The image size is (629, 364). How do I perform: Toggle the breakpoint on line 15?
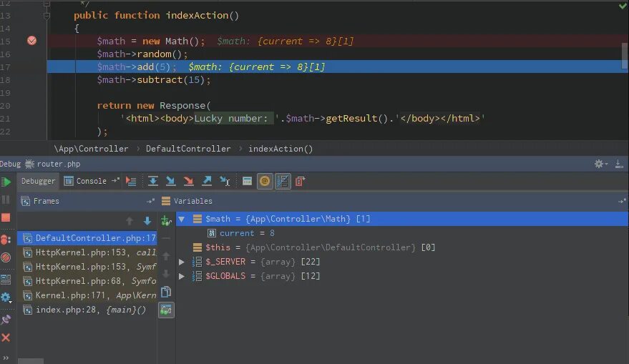click(31, 41)
